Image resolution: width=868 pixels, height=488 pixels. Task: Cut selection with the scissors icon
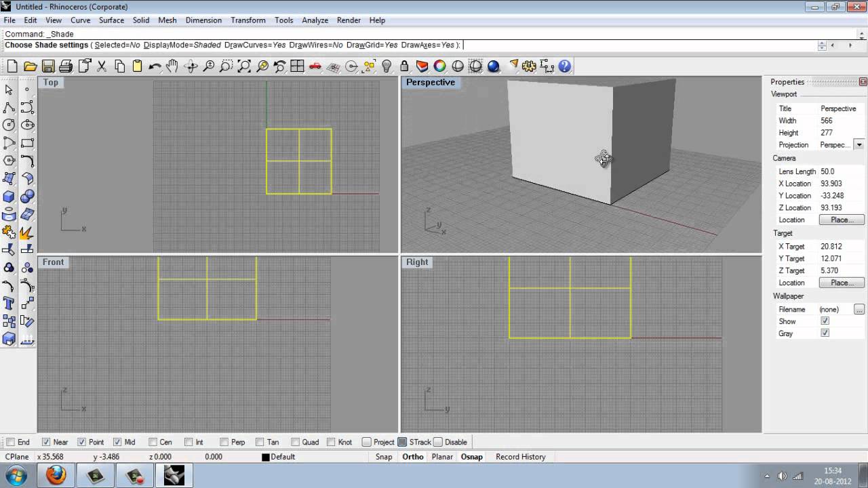[x=102, y=66]
